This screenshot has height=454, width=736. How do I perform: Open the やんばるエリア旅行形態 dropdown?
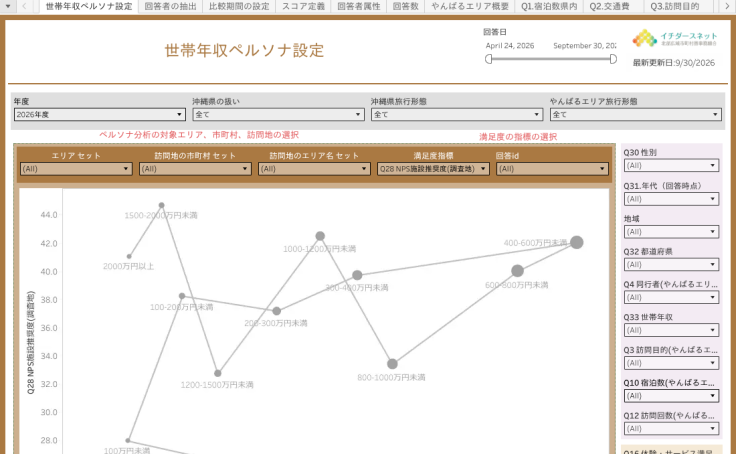tap(636, 115)
